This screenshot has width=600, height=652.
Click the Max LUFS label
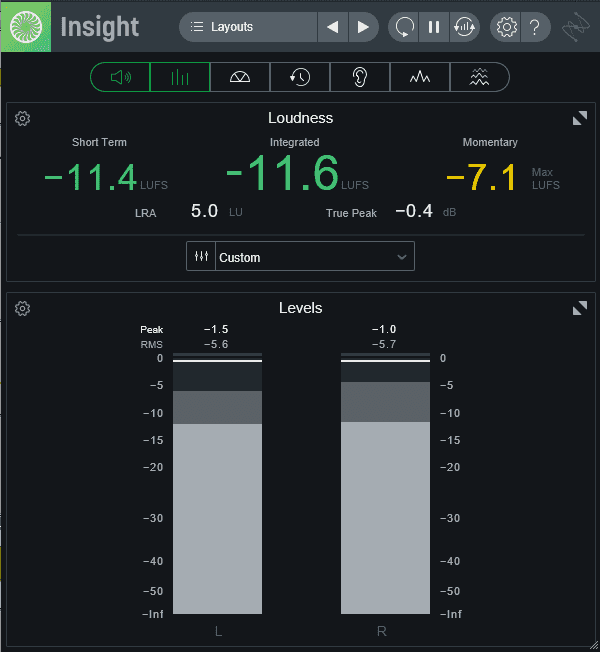(546, 178)
